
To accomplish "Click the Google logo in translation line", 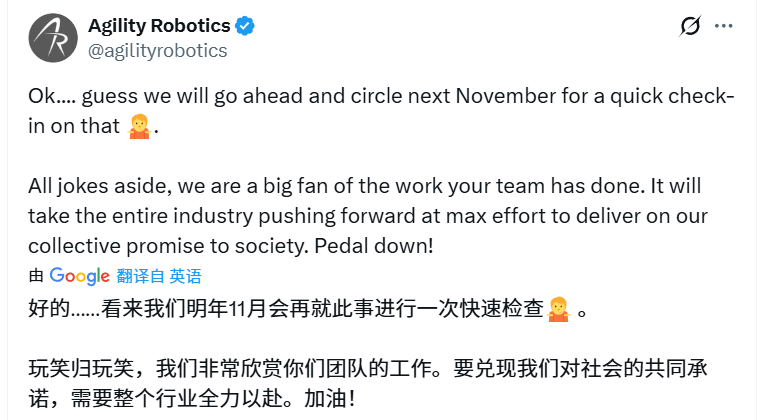I will click(x=79, y=276).
